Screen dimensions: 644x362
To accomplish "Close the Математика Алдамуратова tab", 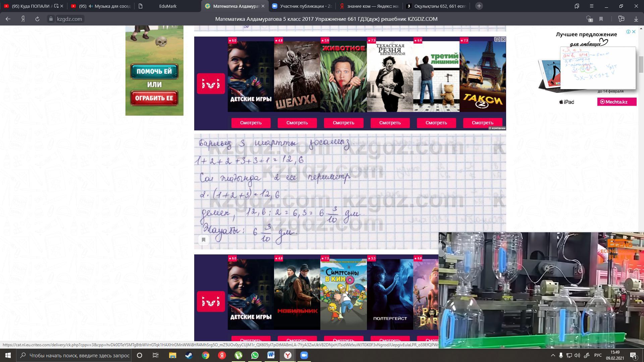I will [x=263, y=6].
